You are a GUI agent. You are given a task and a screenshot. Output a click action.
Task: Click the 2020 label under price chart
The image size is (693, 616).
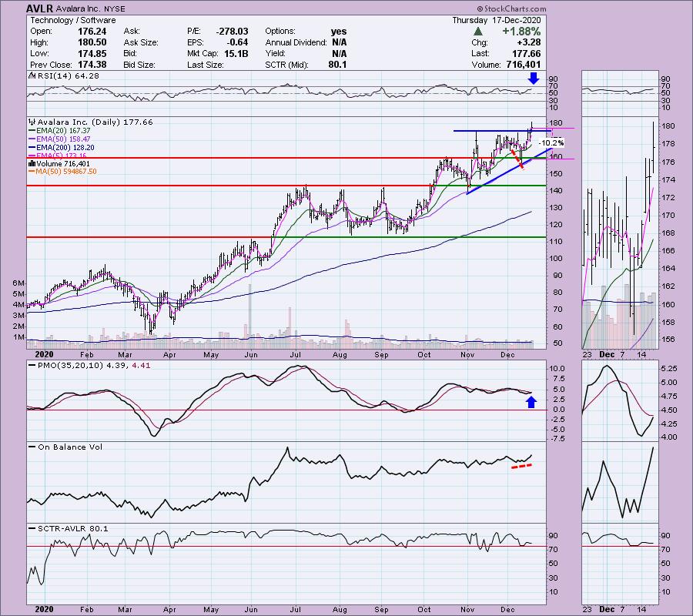44,354
